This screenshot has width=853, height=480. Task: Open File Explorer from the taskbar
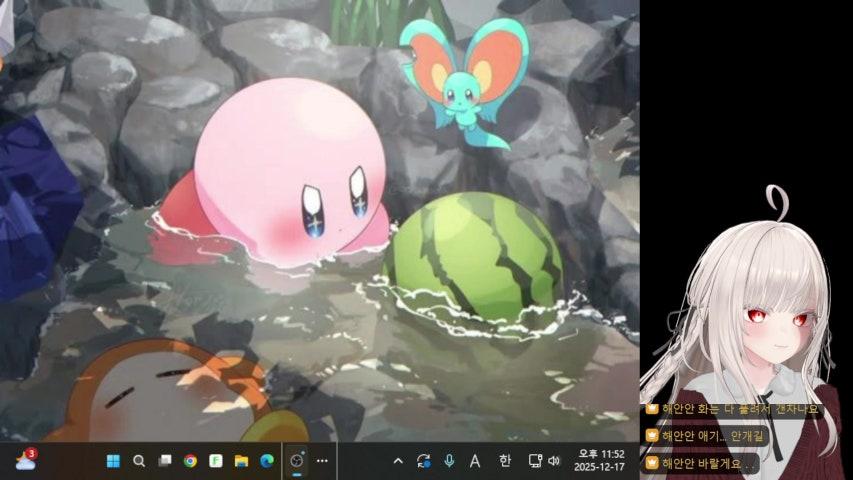[241, 461]
